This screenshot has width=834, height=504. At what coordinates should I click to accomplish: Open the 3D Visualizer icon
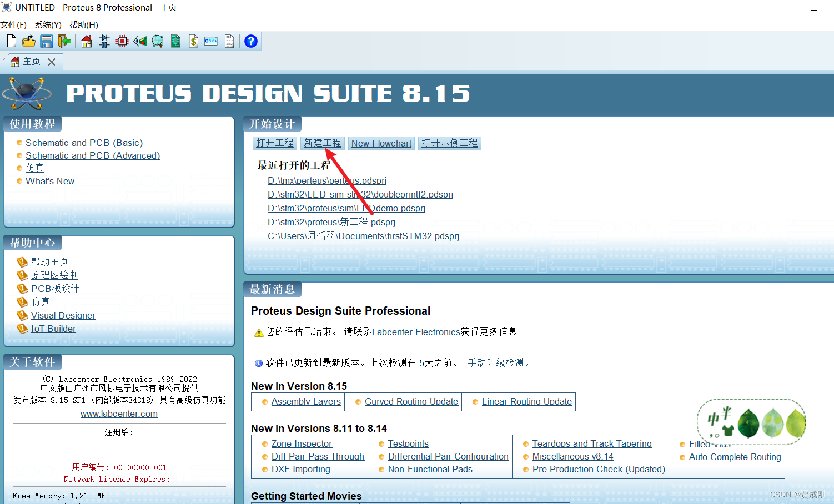coord(140,41)
